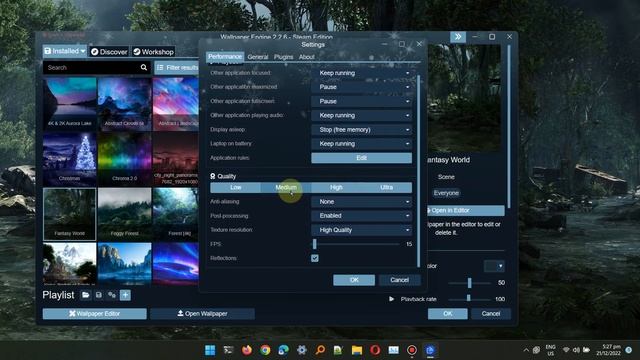This screenshot has width=640, height=360.
Task: Add wallpaper to playlist with plus icon
Action: click(x=125, y=295)
